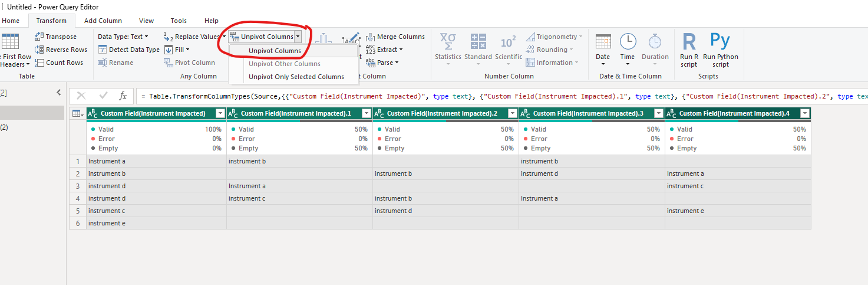
Task: Click the Transpose icon
Action: 39,37
